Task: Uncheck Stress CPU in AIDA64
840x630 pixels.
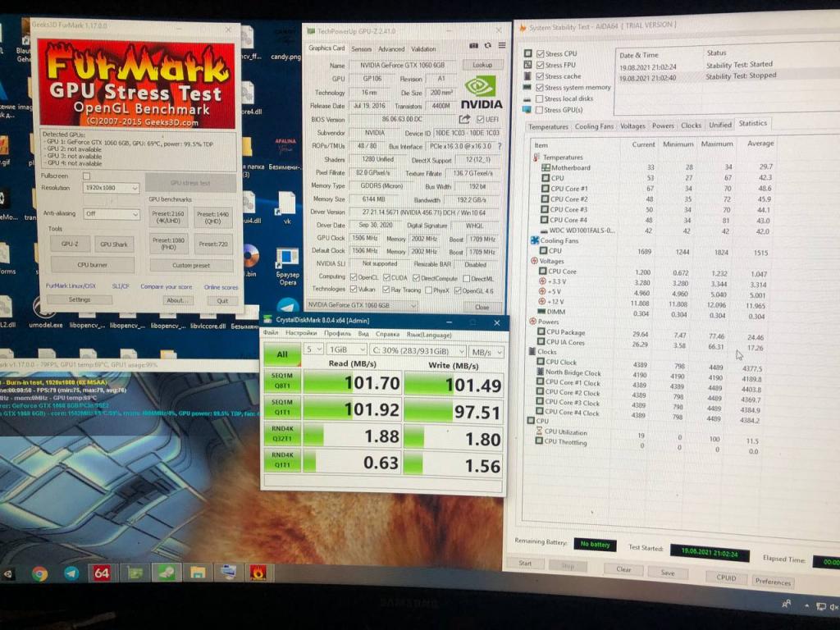Action: coord(541,53)
